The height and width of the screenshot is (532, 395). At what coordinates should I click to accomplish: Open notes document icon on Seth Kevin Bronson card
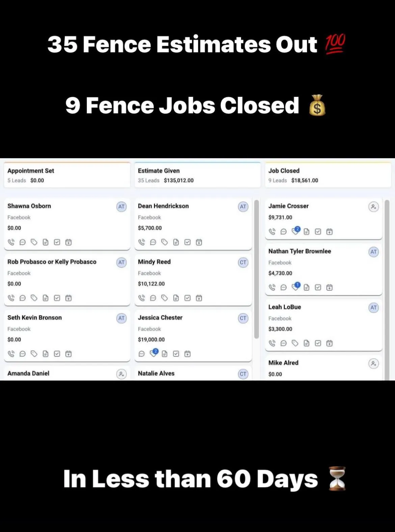click(x=46, y=354)
